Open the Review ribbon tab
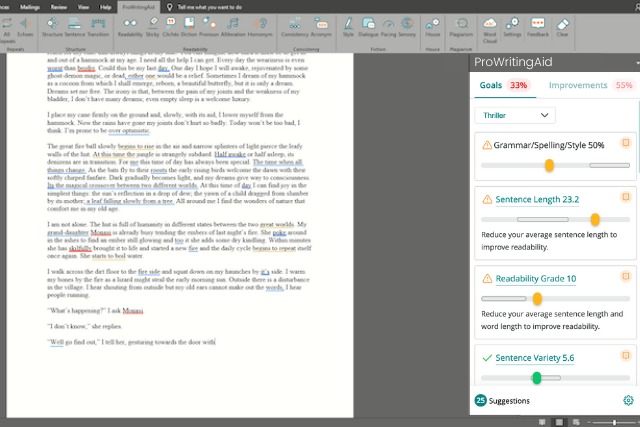 [59, 7]
